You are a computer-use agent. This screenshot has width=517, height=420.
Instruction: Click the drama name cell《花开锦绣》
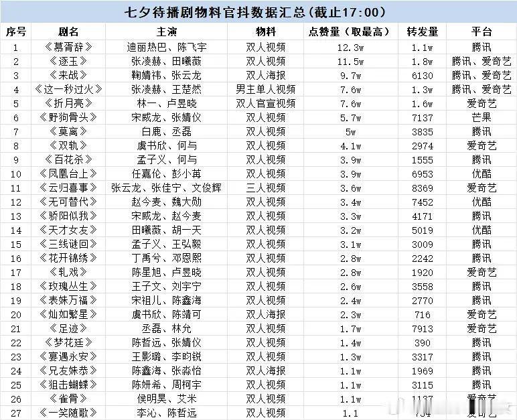68,258
